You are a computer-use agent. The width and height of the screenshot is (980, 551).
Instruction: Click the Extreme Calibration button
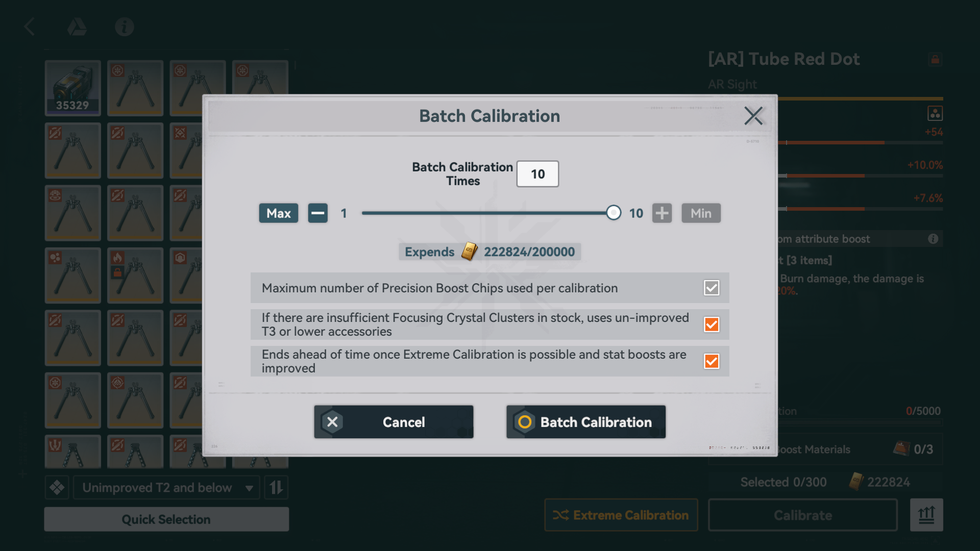coord(621,515)
